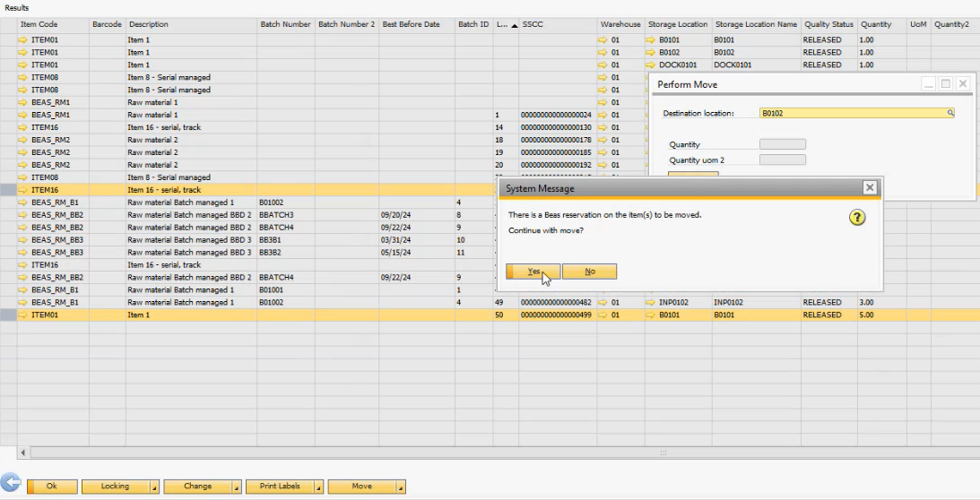Click warehouse link arrow for SSCC ending 0499
This screenshot has width=980, height=500.
[x=603, y=315]
